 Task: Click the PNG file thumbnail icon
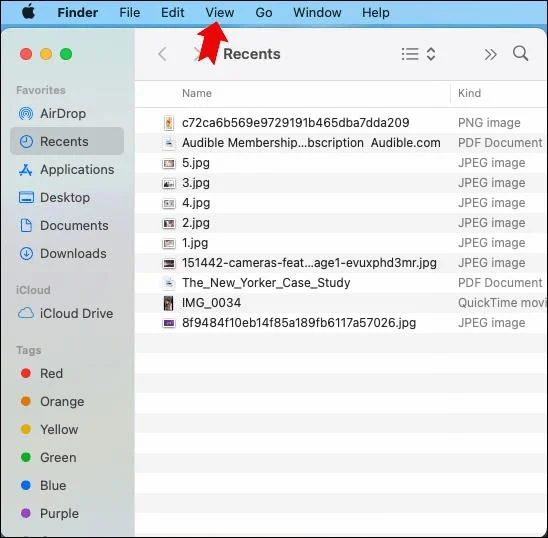(168, 123)
